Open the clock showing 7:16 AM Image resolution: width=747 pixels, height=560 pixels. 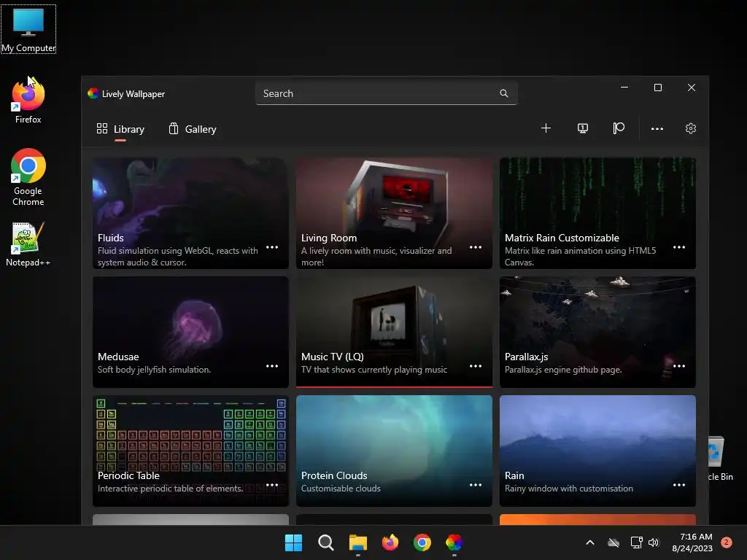pos(692,542)
